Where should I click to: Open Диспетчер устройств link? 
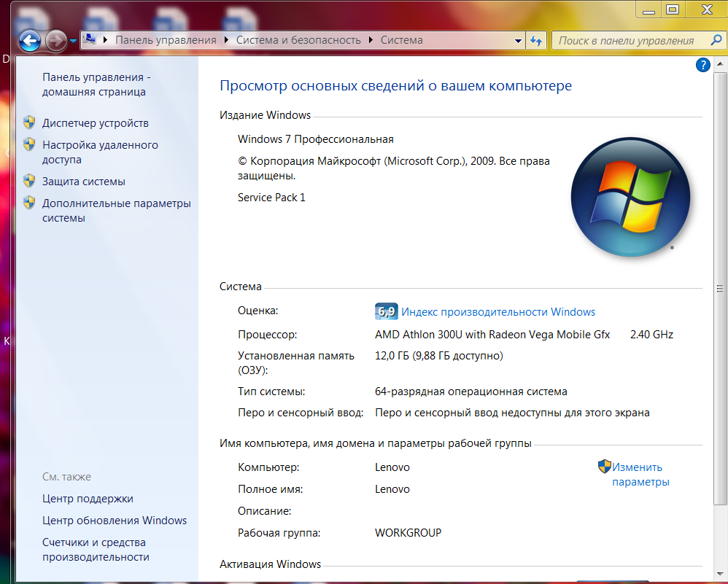click(95, 123)
